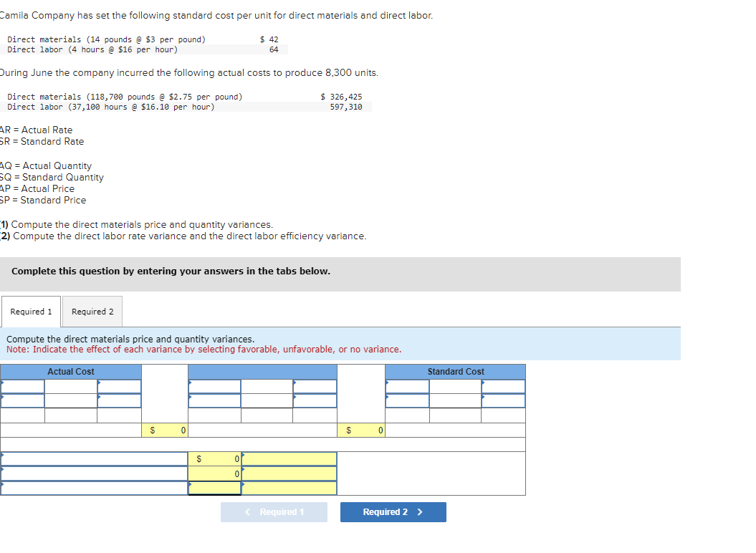Viewport: 756px width, 553px height.
Task: Click 'AR = Actual Rate' definition
Action: [x=36, y=130]
